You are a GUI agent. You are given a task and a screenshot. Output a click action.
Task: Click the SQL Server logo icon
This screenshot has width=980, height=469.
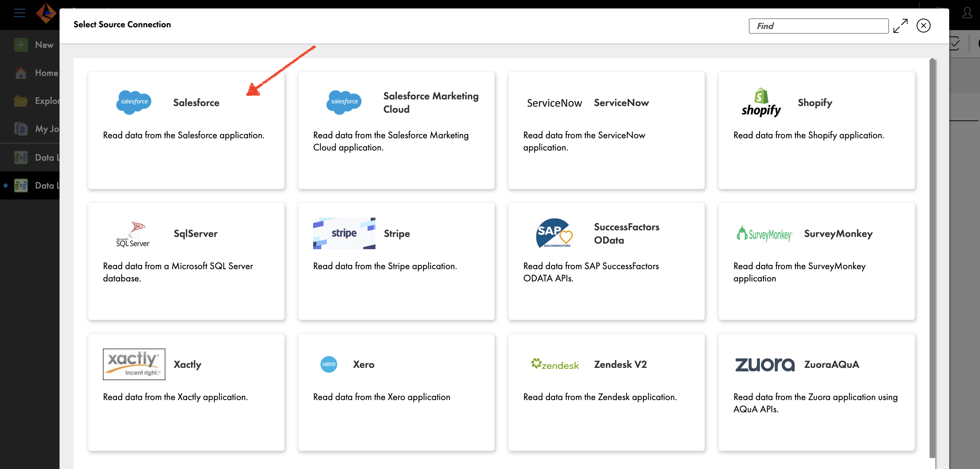coord(133,233)
